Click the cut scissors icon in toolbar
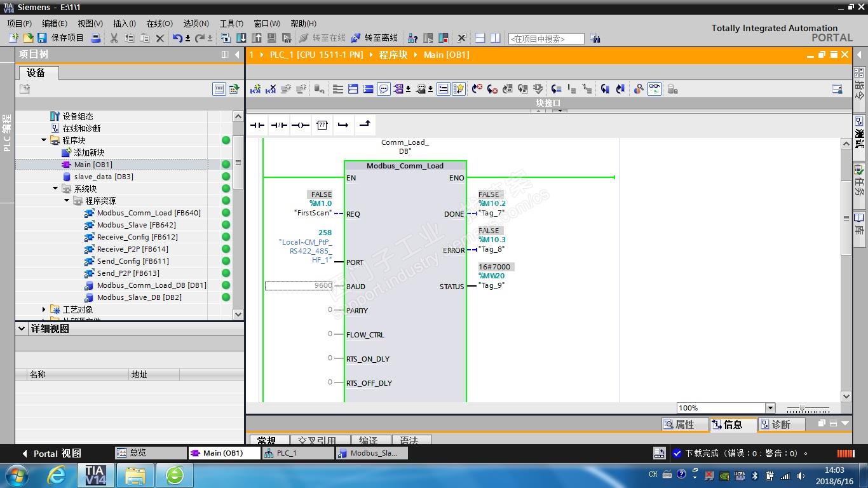The width and height of the screenshot is (868, 488). (x=114, y=38)
